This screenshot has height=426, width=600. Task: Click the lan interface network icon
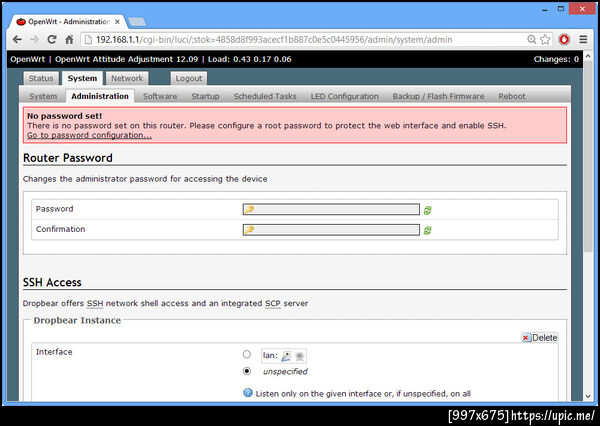click(x=286, y=356)
